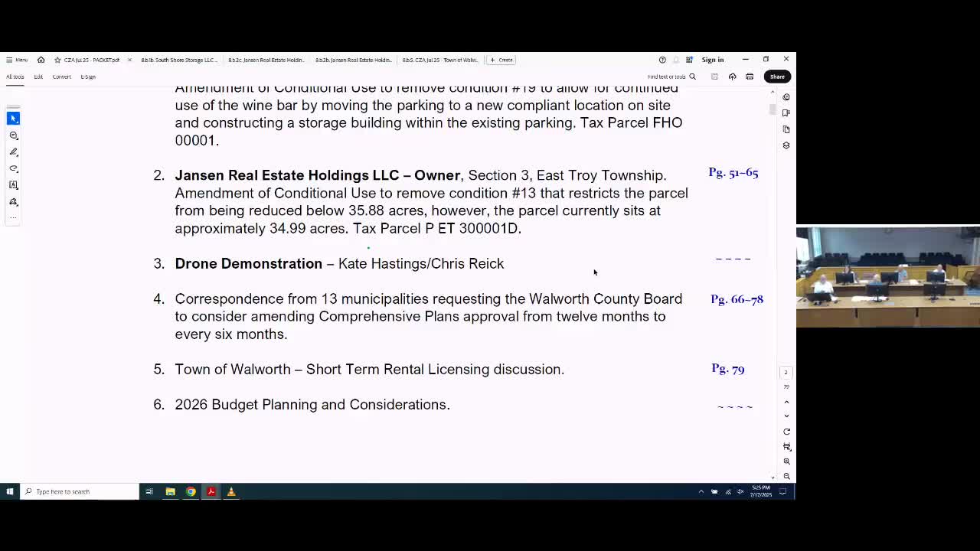
Task: Click the upload to cloud icon
Action: [x=732, y=77]
